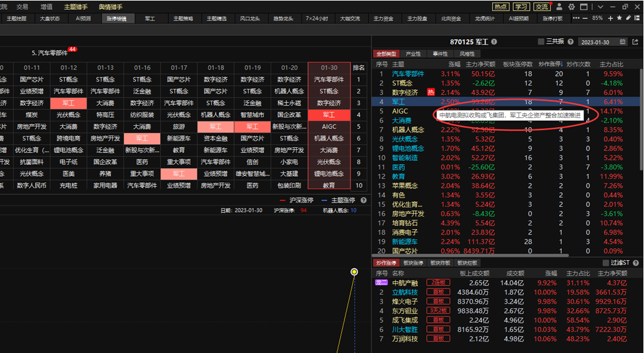Select the 全部类型 filter tab

(386, 54)
